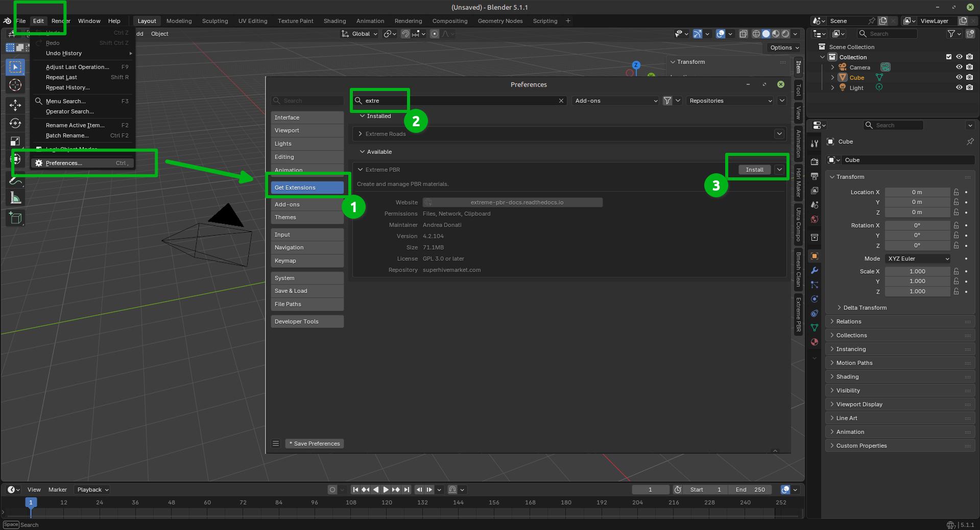Open the Material properties tab
Viewport: 980px width, 530px height.
tap(815, 342)
